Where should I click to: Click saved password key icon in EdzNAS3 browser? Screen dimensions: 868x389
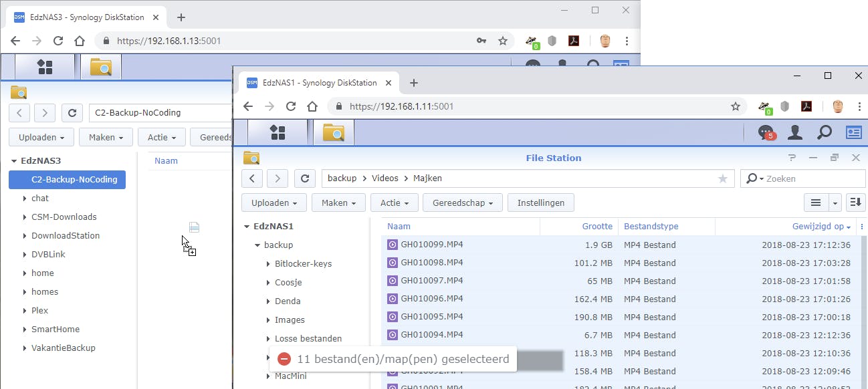pyautogui.click(x=481, y=41)
